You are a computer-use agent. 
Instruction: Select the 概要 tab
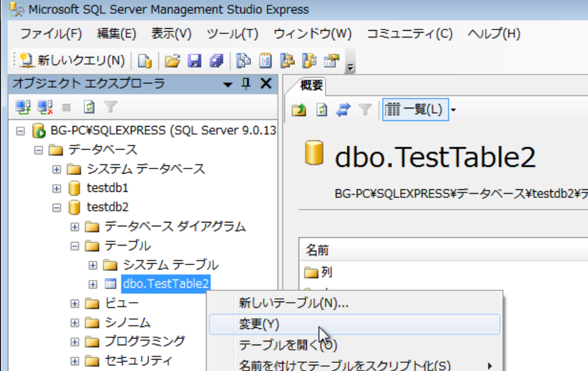tap(311, 85)
